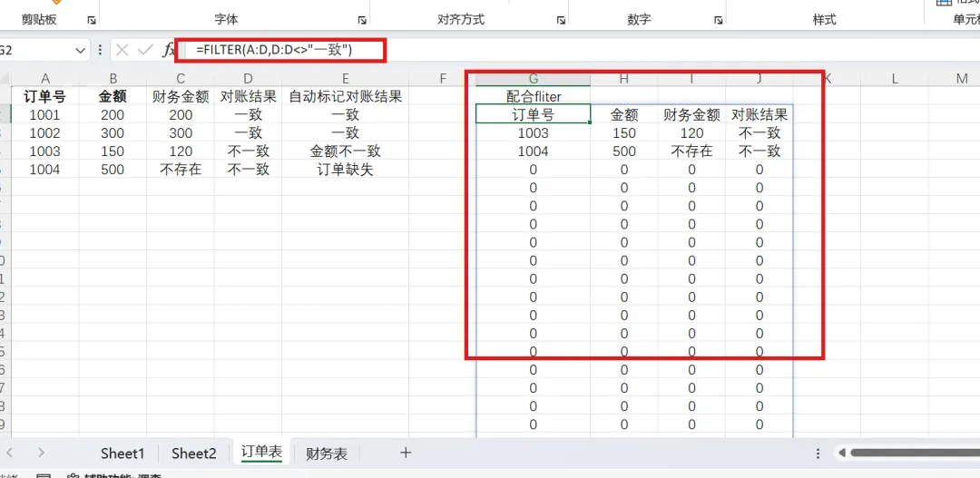Click cell 自动标记对账结果
Screen dimensions: 980x478
(345, 97)
